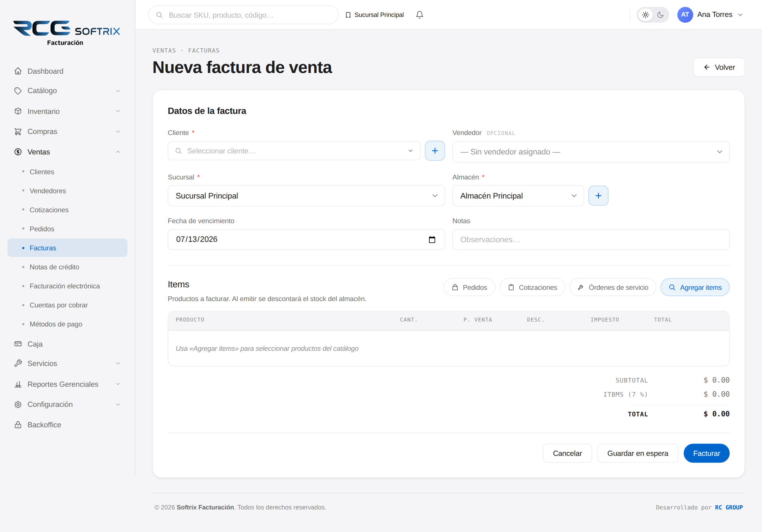762x532 pixels.
Task: Click the Catálogo tag icon
Action: [x=18, y=91]
